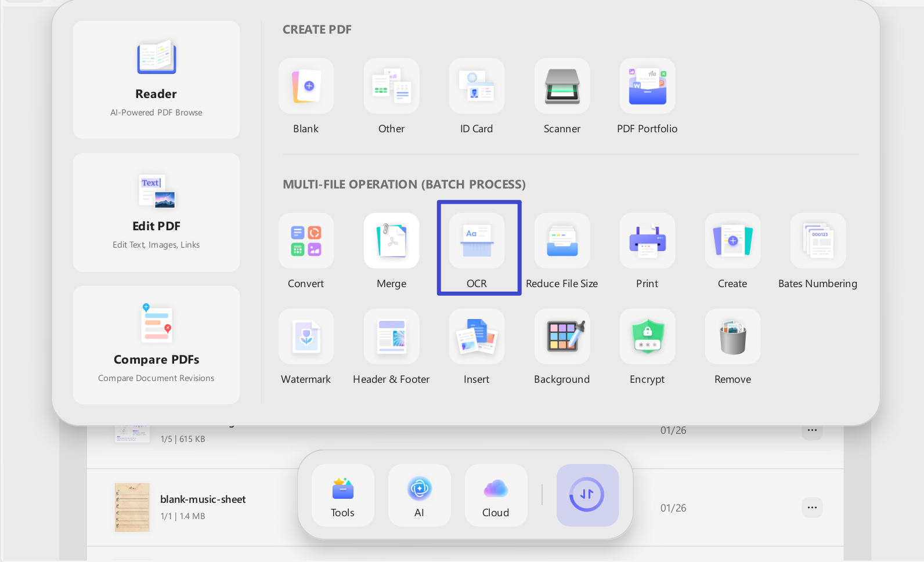
Task: Open the Edit PDF card
Action: click(x=156, y=212)
